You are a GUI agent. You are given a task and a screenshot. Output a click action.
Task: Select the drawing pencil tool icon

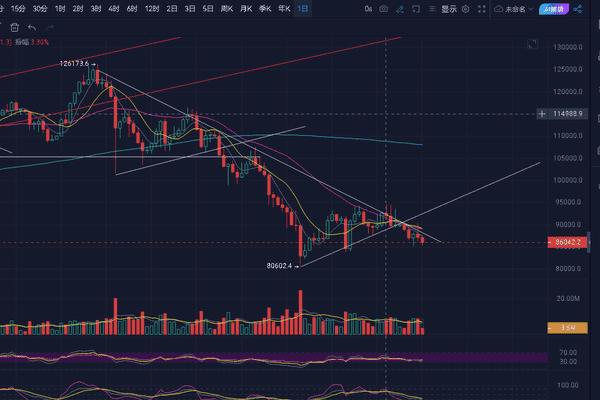[400, 8]
